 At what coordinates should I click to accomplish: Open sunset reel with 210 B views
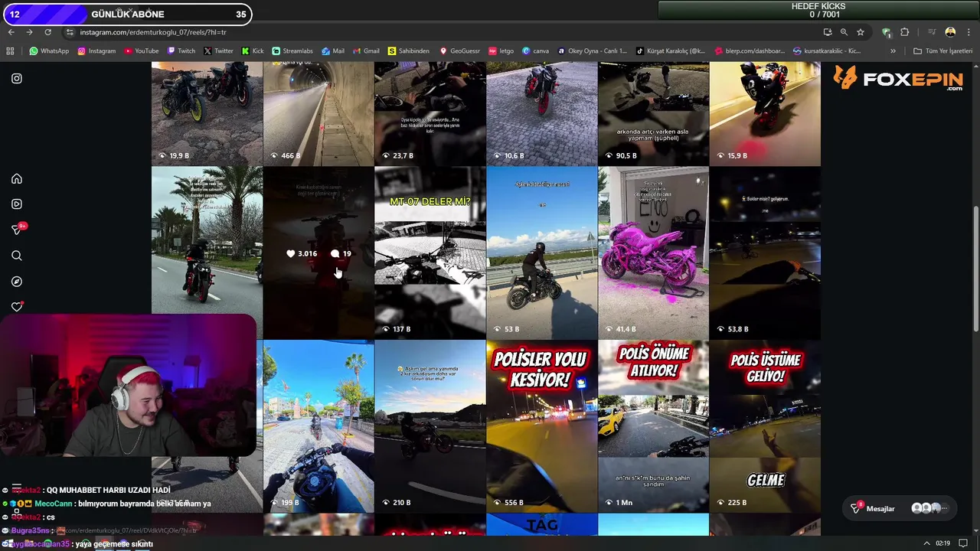click(x=430, y=426)
